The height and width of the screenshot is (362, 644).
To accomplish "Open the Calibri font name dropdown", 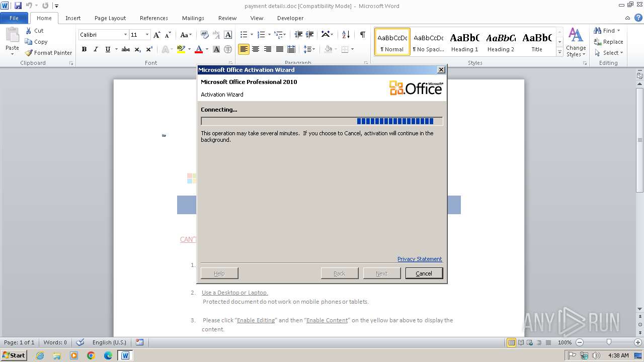I will (125, 35).
